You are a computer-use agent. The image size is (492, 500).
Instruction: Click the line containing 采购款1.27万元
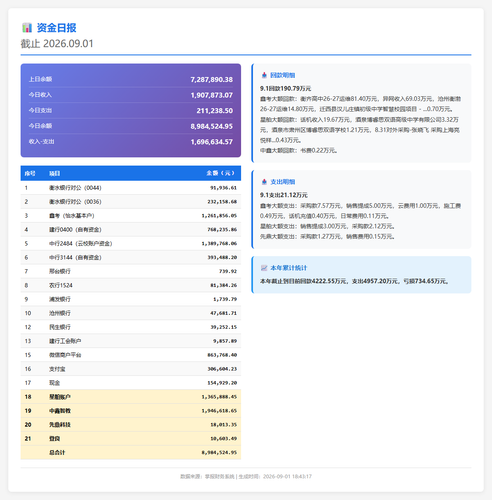328,237
